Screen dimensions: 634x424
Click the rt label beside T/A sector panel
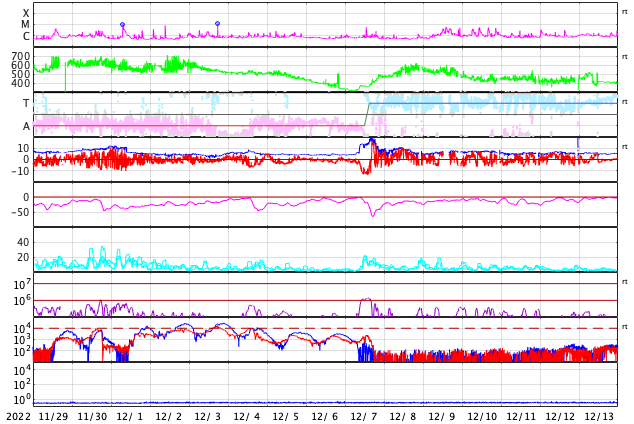point(625,102)
